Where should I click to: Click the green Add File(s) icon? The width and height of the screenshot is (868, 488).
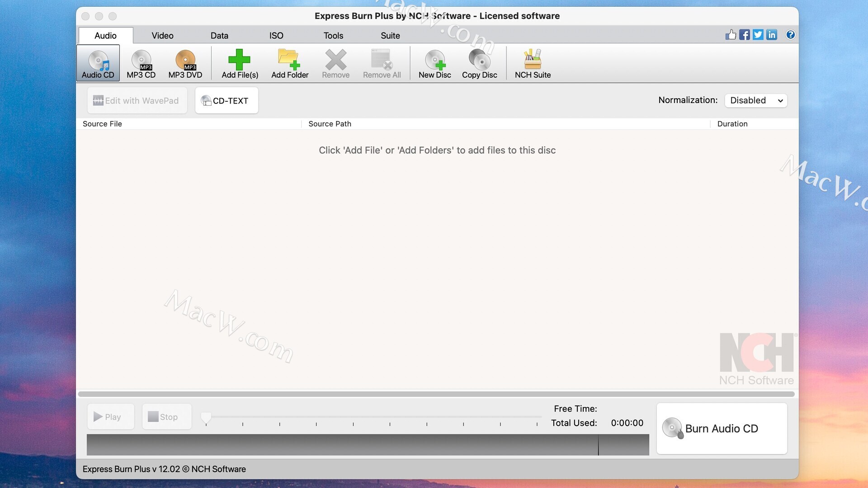(239, 60)
